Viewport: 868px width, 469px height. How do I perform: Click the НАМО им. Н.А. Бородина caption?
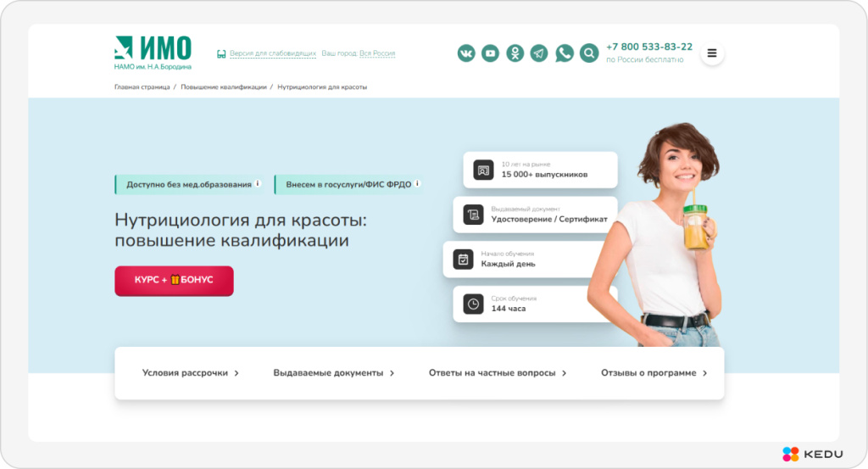(153, 66)
